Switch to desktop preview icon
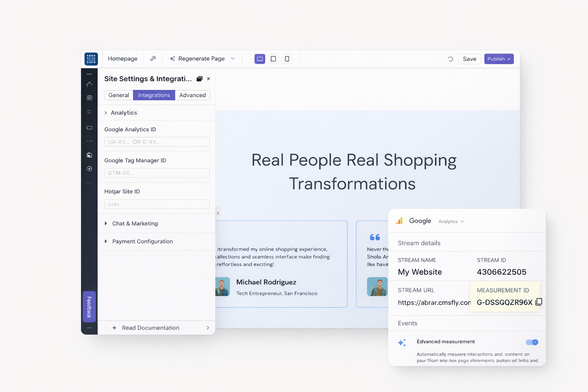Screen dimensions: 588x392 pyautogui.click(x=260, y=59)
